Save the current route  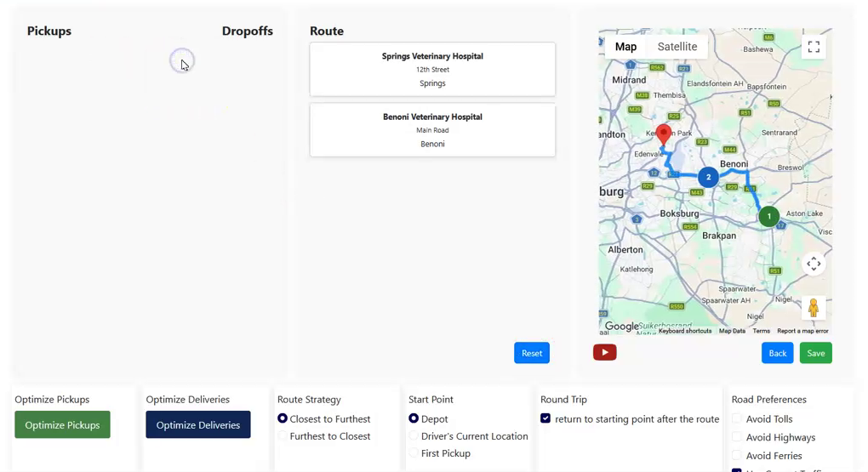pyautogui.click(x=815, y=353)
